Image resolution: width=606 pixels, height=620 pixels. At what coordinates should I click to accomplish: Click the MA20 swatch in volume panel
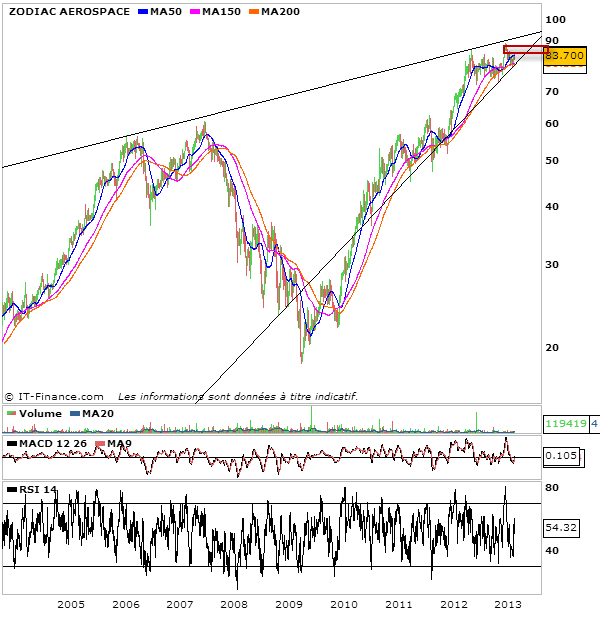[75, 413]
